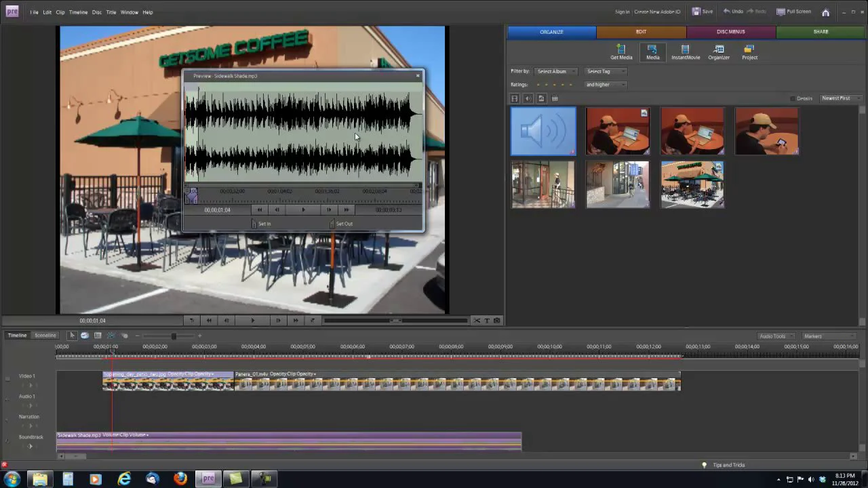Open the Clip menu

(60, 12)
